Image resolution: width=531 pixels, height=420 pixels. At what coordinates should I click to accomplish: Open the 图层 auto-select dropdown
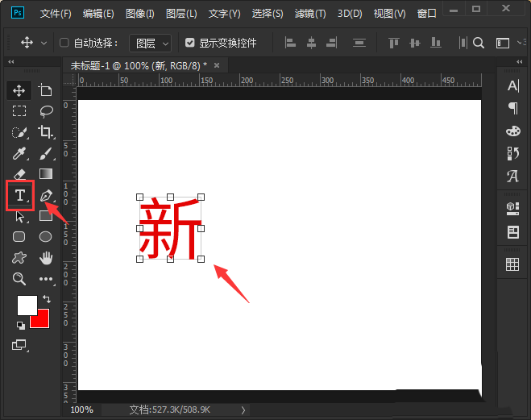[x=150, y=43]
